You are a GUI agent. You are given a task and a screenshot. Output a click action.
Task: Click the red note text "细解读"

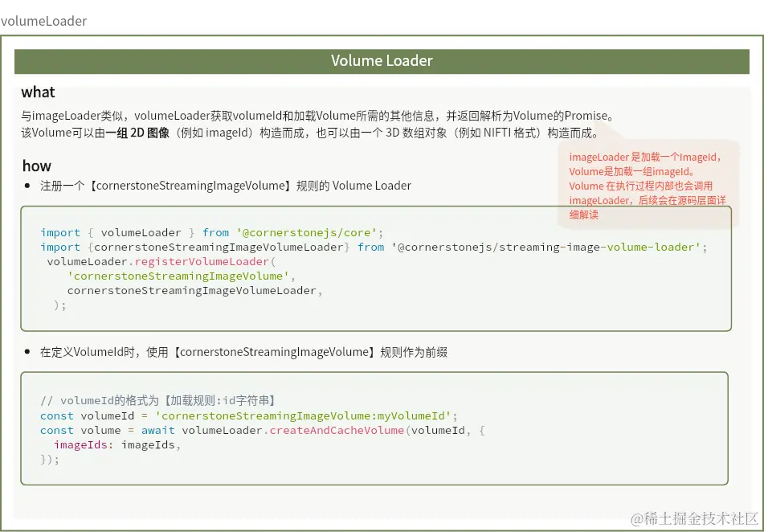click(x=584, y=215)
